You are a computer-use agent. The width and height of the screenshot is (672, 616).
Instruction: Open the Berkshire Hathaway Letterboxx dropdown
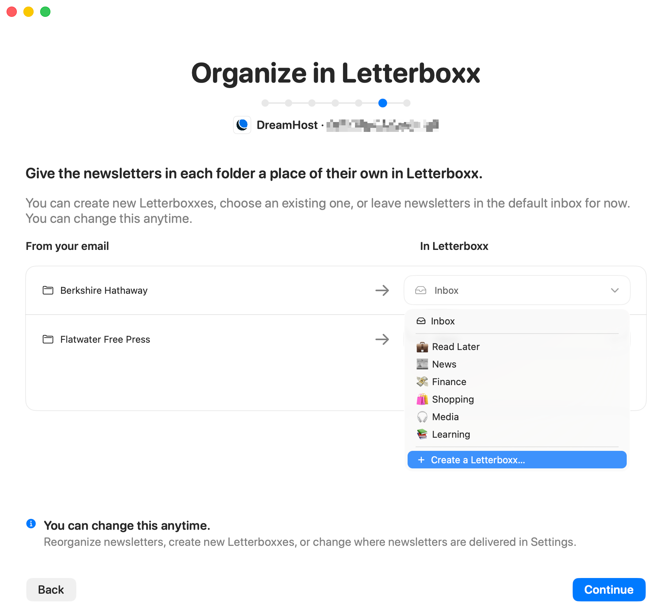tap(517, 290)
